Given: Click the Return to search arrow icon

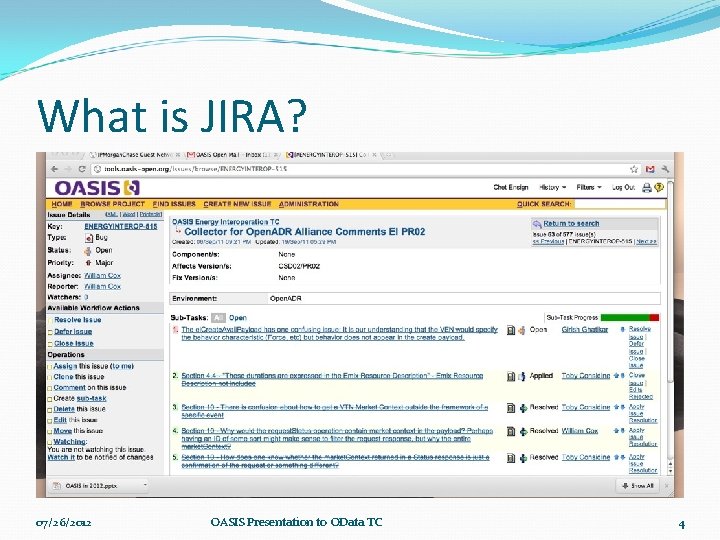Looking at the screenshot, I should click(x=537, y=224).
